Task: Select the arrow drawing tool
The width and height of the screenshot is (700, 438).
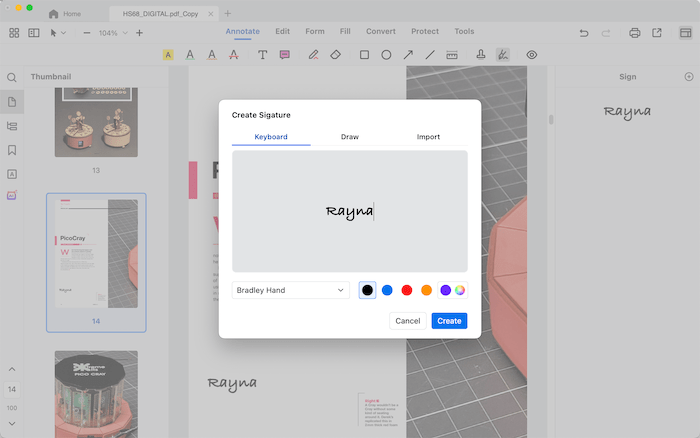Action: 408,55
